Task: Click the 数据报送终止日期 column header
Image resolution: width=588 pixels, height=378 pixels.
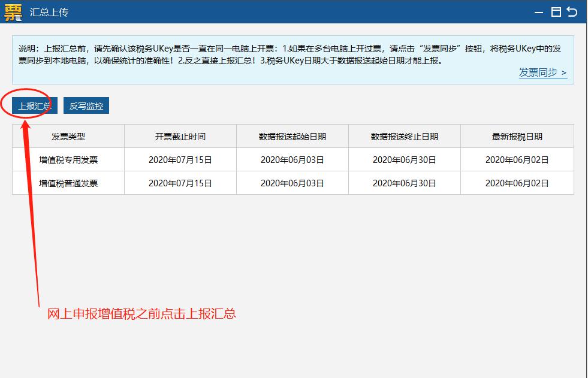Action: 403,136
